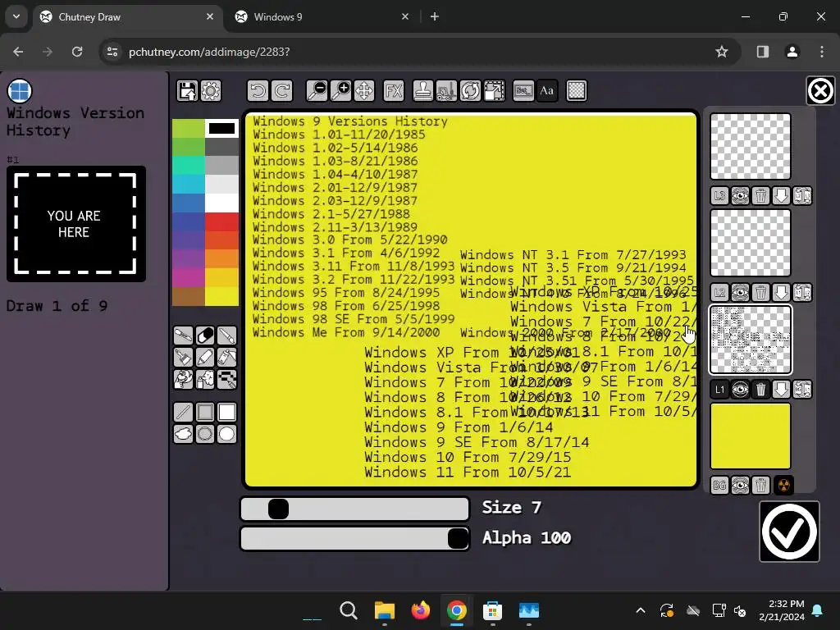Select the resize/scale selection tool

[494, 91]
